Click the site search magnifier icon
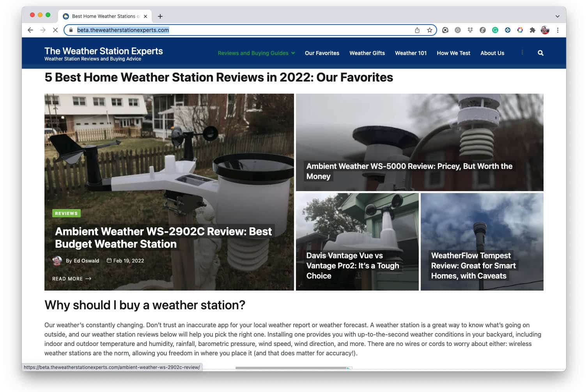The image size is (588, 392). (540, 53)
